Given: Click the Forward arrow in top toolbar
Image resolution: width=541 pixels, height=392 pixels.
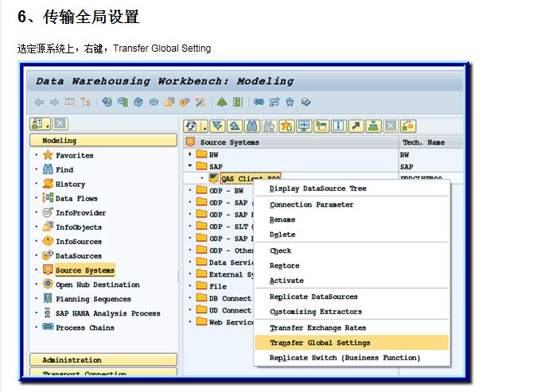Looking at the screenshot, I should [x=54, y=102].
